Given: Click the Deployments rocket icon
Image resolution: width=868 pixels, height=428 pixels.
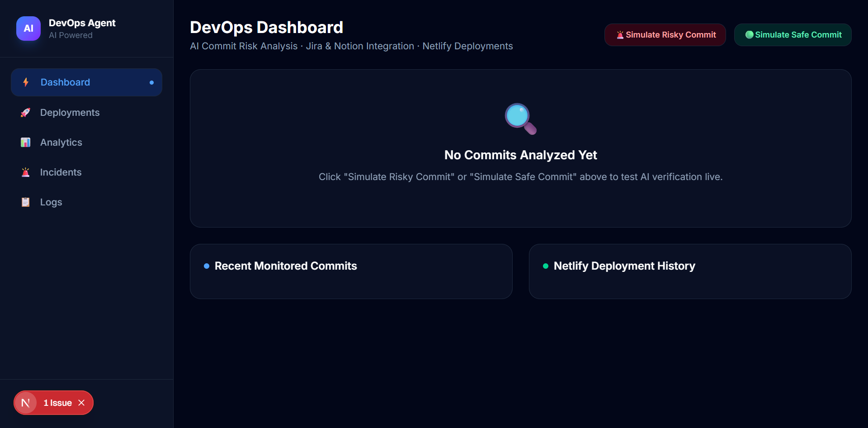Looking at the screenshot, I should [x=26, y=113].
